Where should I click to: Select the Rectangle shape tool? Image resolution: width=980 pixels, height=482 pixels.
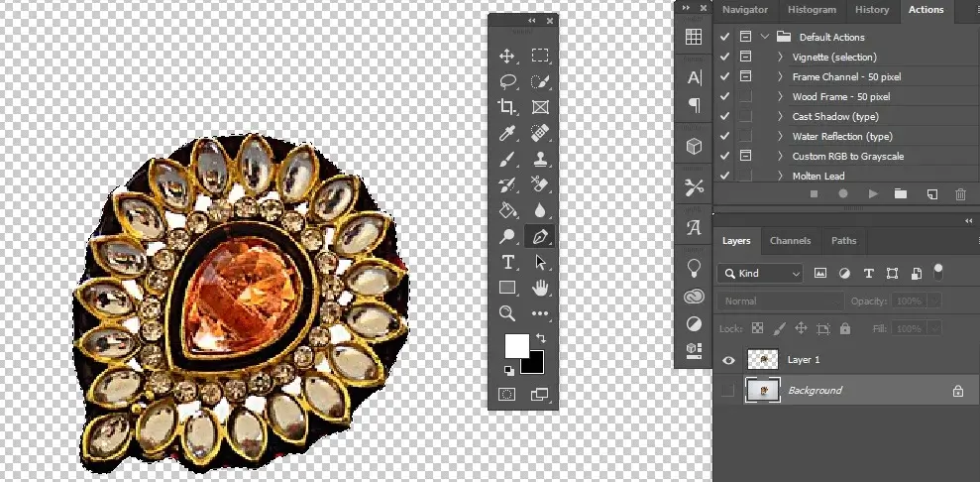click(x=507, y=288)
